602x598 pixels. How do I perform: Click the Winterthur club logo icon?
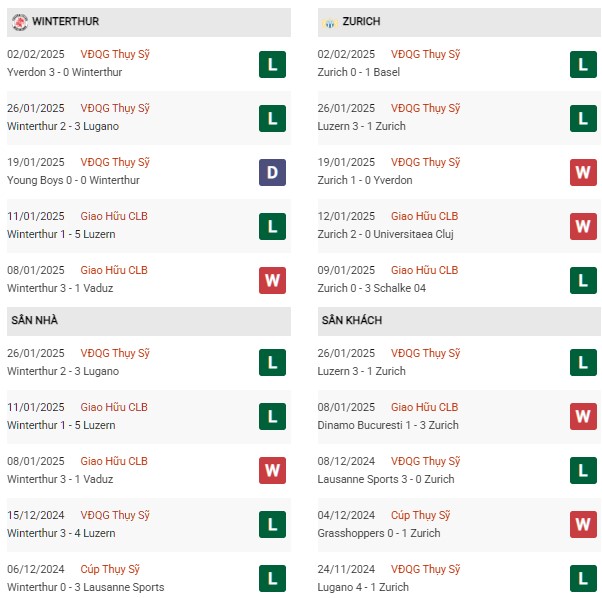pyautogui.click(x=20, y=22)
